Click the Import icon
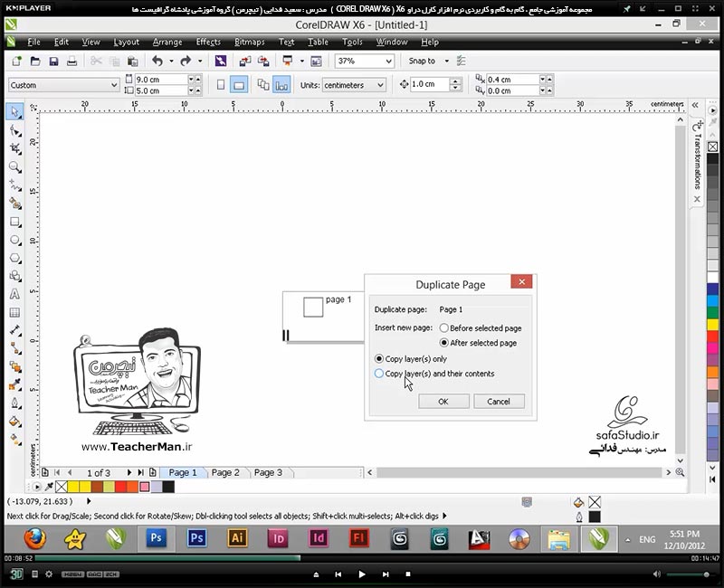This screenshot has height=588, width=724. 244,61
